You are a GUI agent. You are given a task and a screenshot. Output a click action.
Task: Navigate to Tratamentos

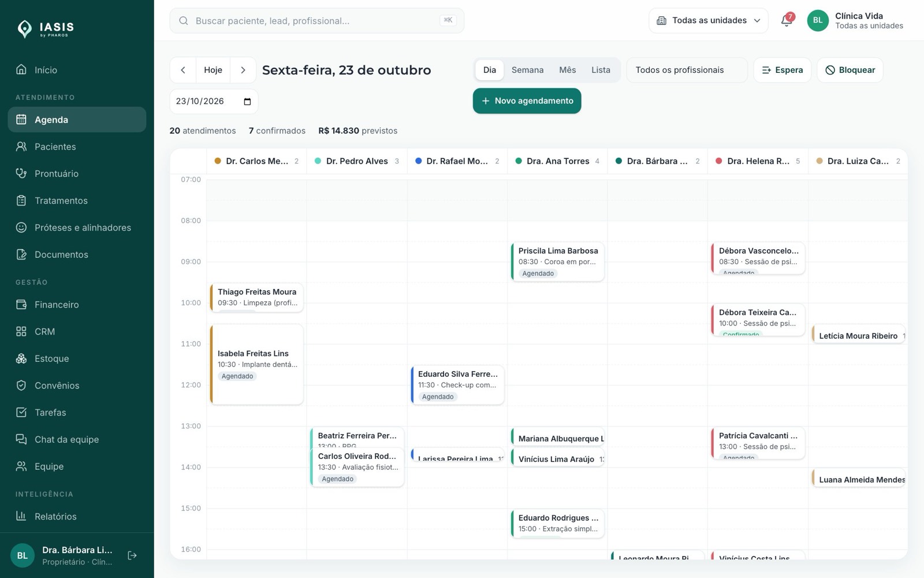click(x=77, y=201)
